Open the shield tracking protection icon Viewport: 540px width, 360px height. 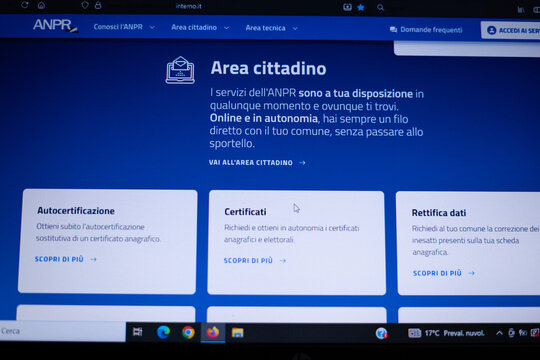tap(85, 5)
